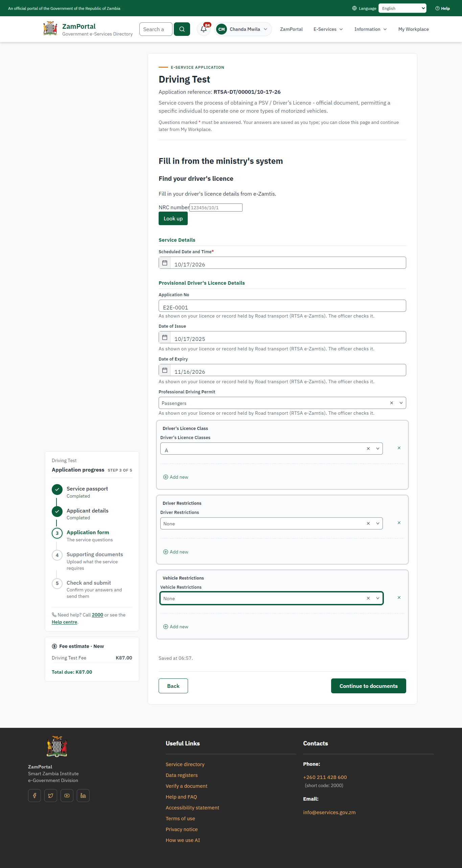Open the LinkedIn footer icon

click(83, 796)
